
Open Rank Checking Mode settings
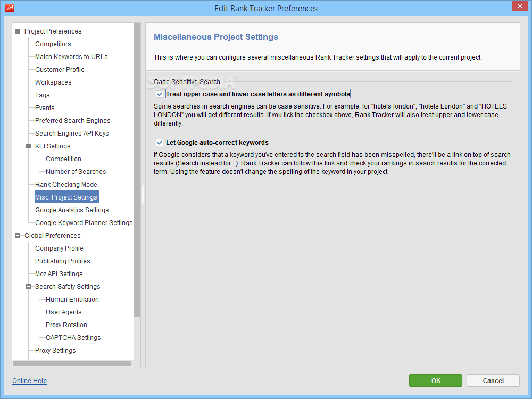tap(66, 185)
